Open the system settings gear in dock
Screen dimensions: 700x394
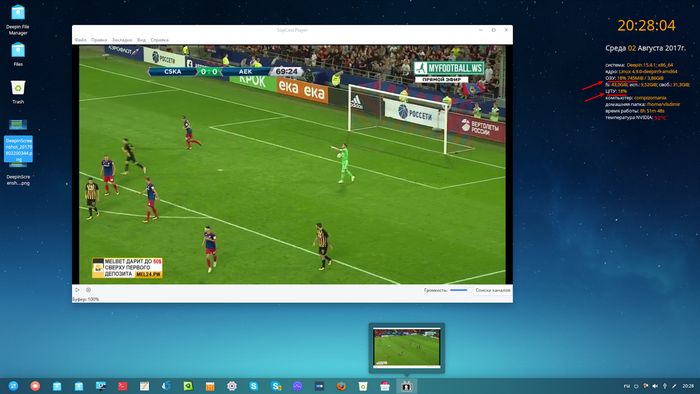point(232,386)
